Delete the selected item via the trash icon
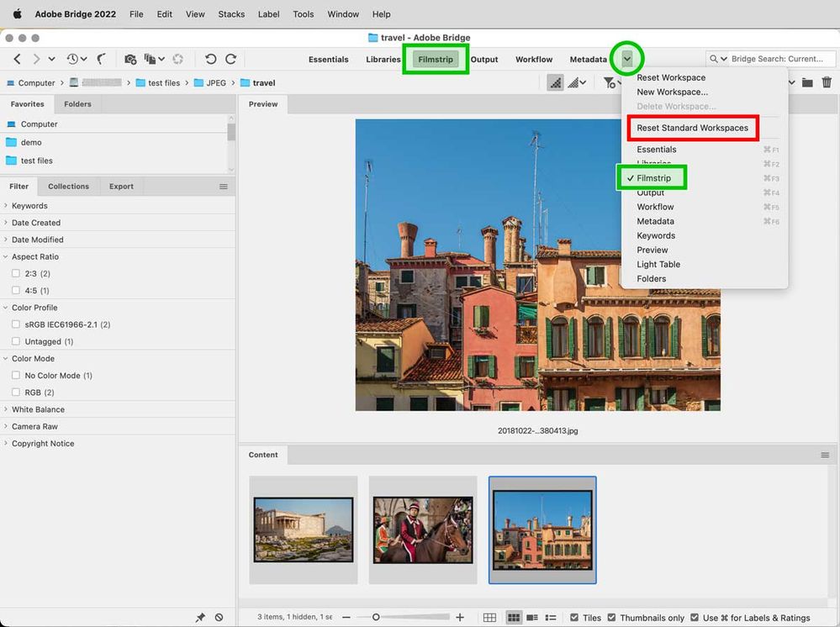840x627 pixels. (827, 82)
